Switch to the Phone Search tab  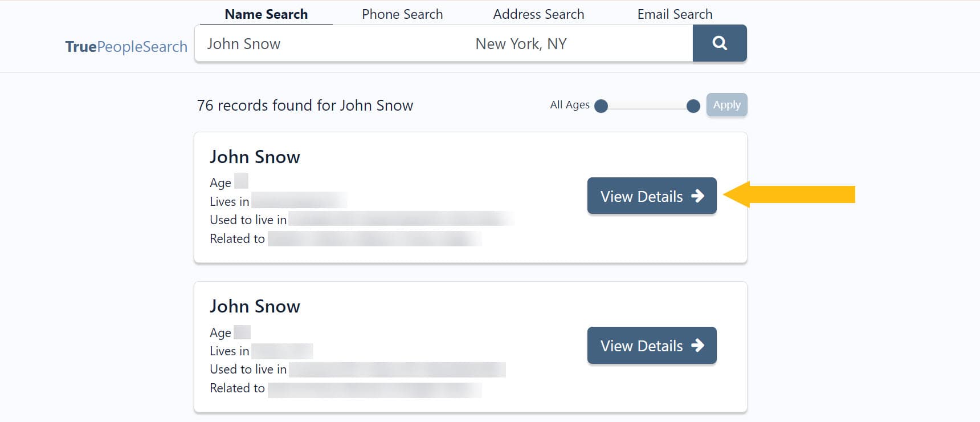point(402,14)
